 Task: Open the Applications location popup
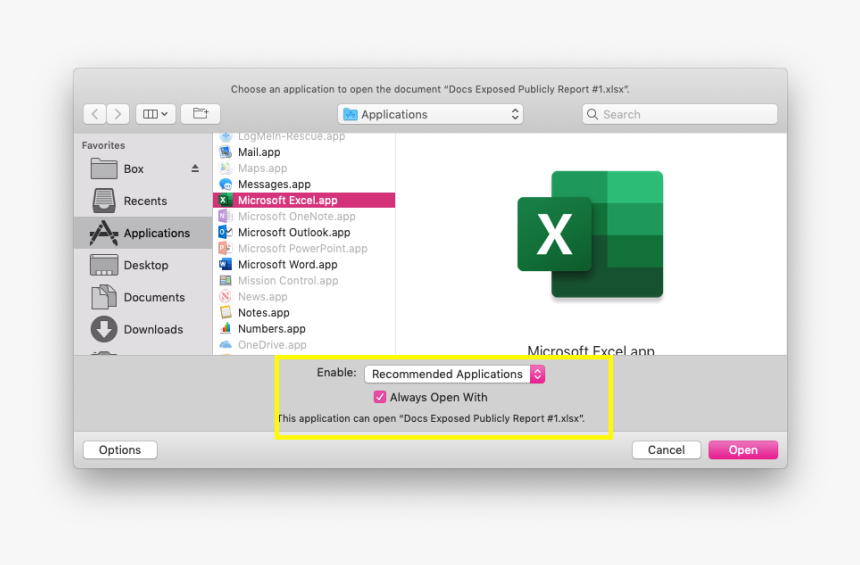pos(430,114)
